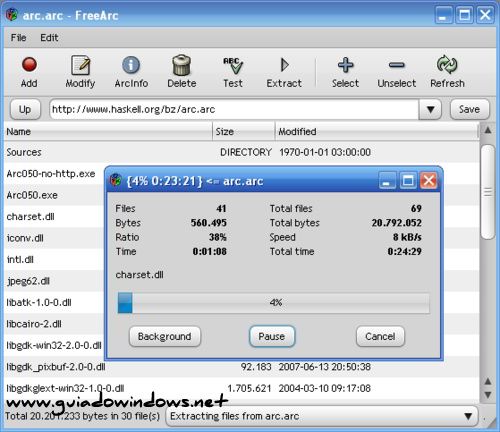Click the Refresh toolbar icon

(447, 65)
